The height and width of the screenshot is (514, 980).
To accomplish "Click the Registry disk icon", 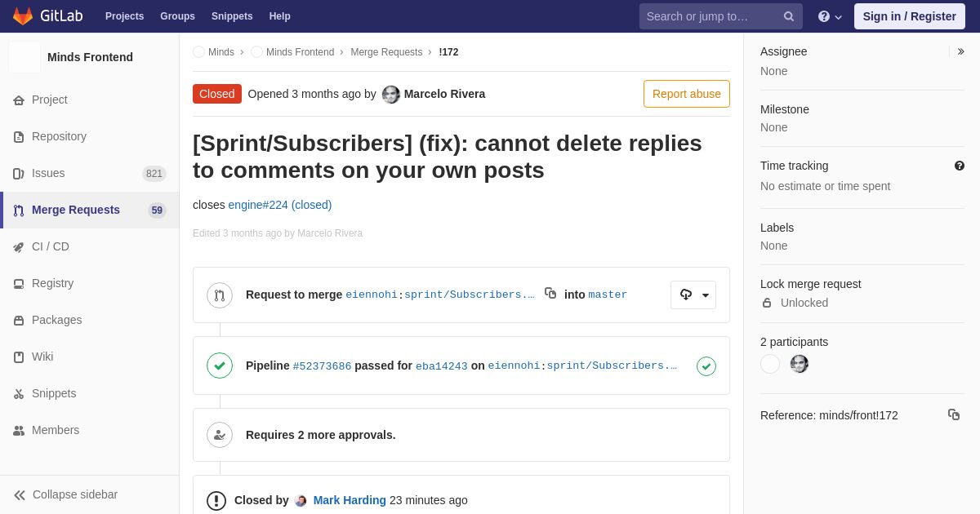I will (x=19, y=284).
